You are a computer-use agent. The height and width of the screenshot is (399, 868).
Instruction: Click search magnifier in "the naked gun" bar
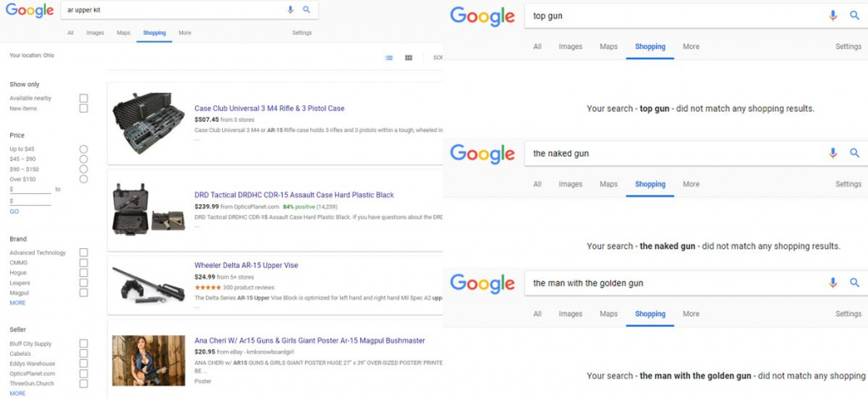click(x=854, y=153)
